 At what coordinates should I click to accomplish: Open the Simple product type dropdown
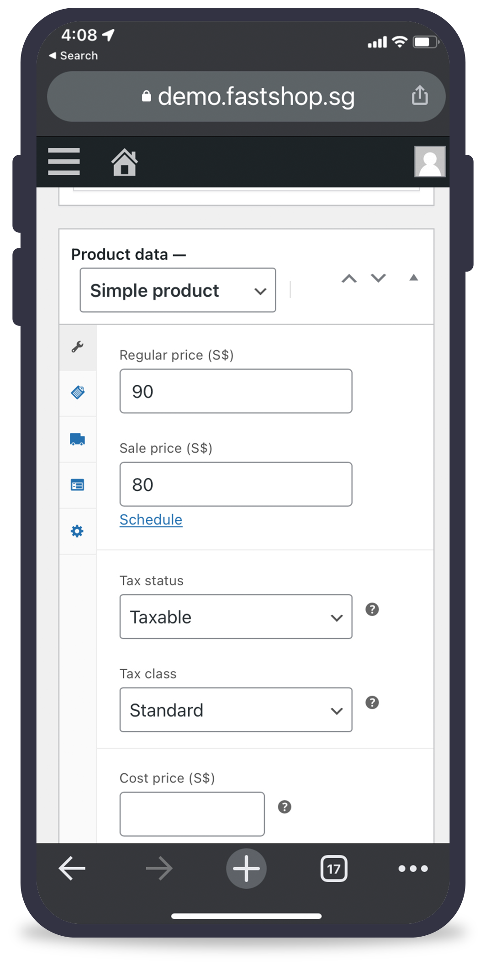[x=178, y=290]
